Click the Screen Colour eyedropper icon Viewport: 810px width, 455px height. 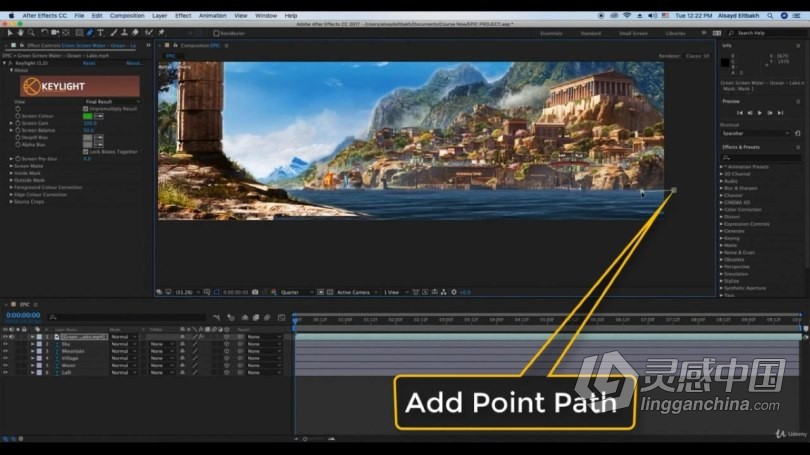coord(99,116)
